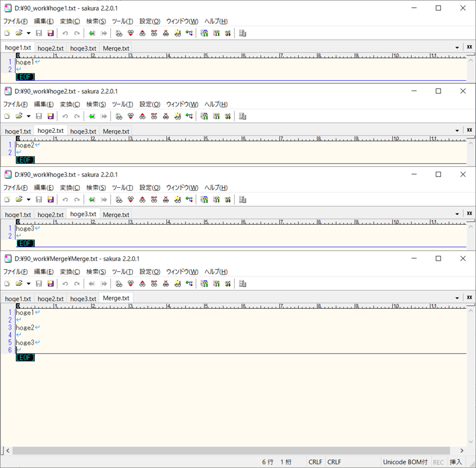The height and width of the screenshot is (468, 476).
Task: Click Outline analysis icon in Merge.txt window
Action: (x=189, y=284)
